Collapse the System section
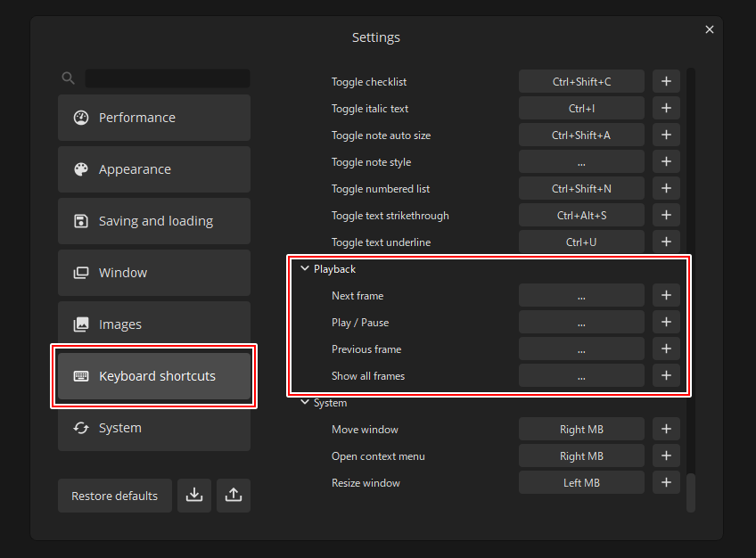This screenshot has width=756, height=558. pos(305,403)
